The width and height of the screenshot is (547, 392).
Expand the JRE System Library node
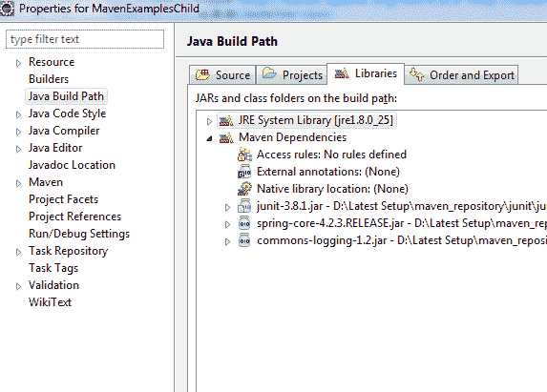[x=209, y=121]
